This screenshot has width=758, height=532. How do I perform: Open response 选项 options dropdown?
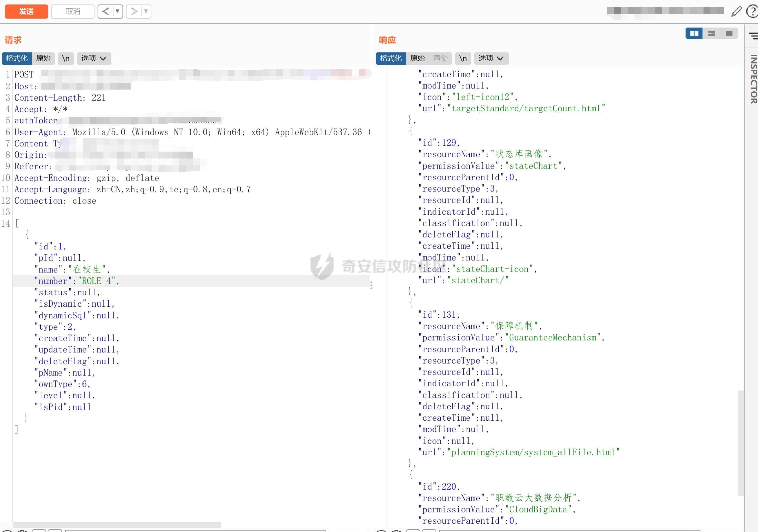pyautogui.click(x=491, y=58)
